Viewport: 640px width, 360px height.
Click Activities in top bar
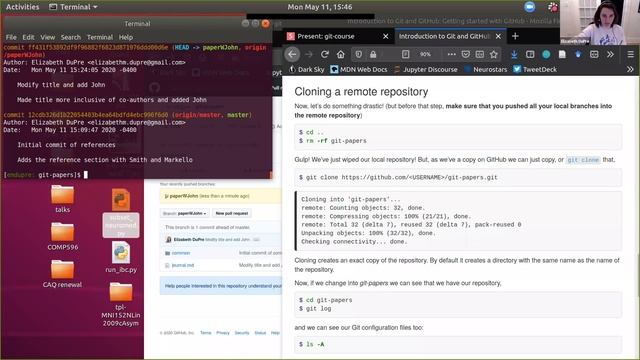[22, 7]
